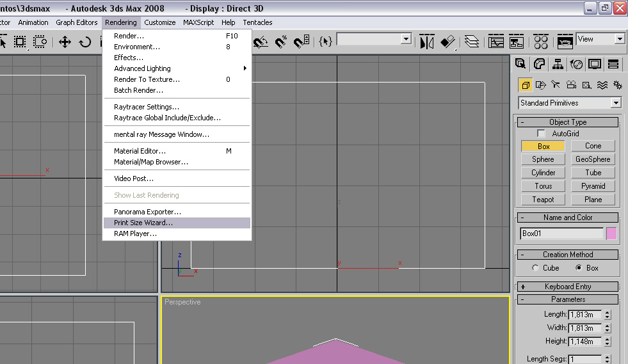The height and width of the screenshot is (364, 628).
Task: Select the rectangular selection region tool
Action: pyautogui.click(x=20, y=42)
